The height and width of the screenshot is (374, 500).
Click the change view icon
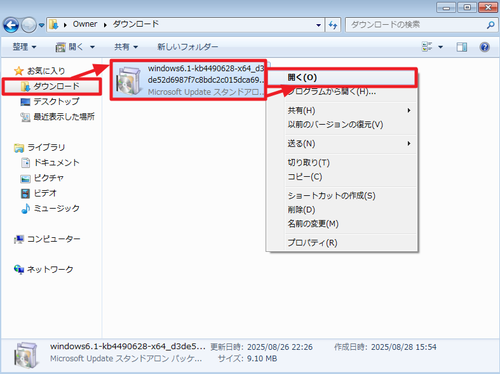427,47
